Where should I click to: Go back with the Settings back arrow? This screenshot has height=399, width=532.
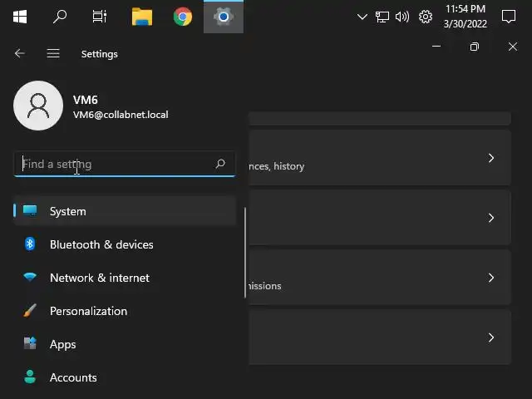click(20, 53)
